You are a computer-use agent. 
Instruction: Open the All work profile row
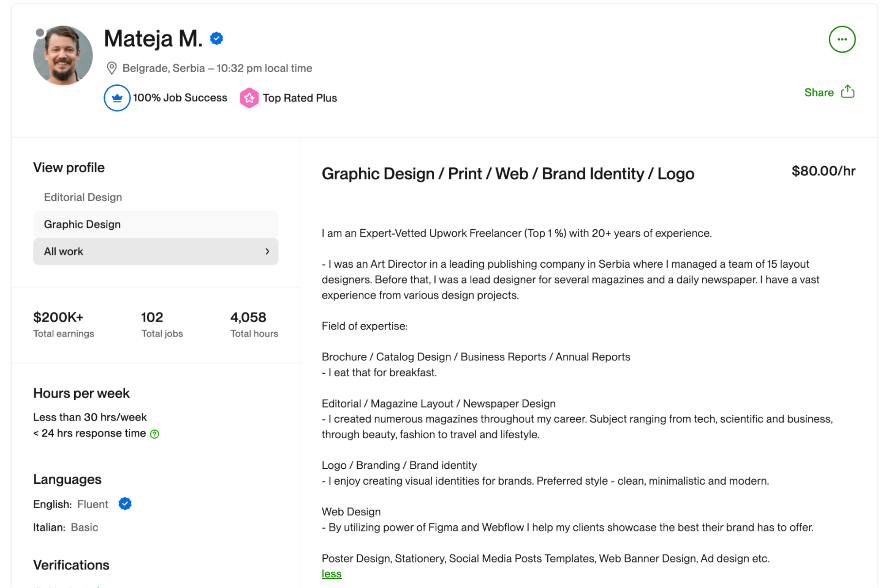pos(155,251)
